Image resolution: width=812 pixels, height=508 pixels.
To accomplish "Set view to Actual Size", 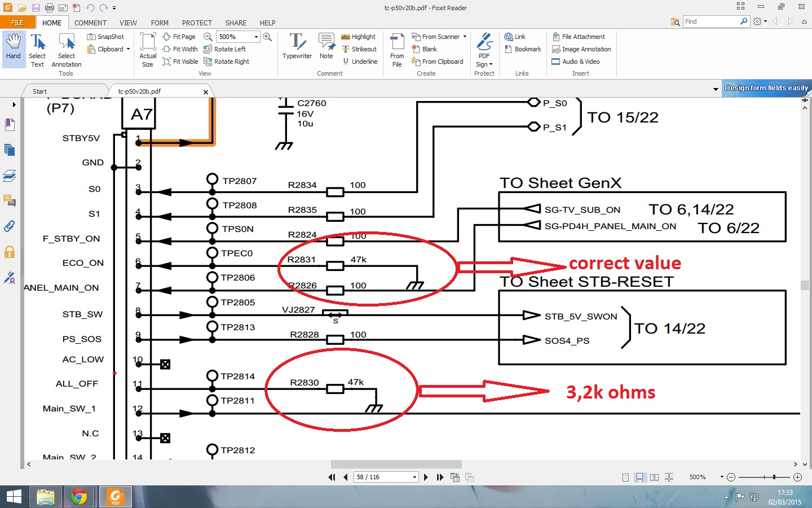I will click(x=148, y=50).
